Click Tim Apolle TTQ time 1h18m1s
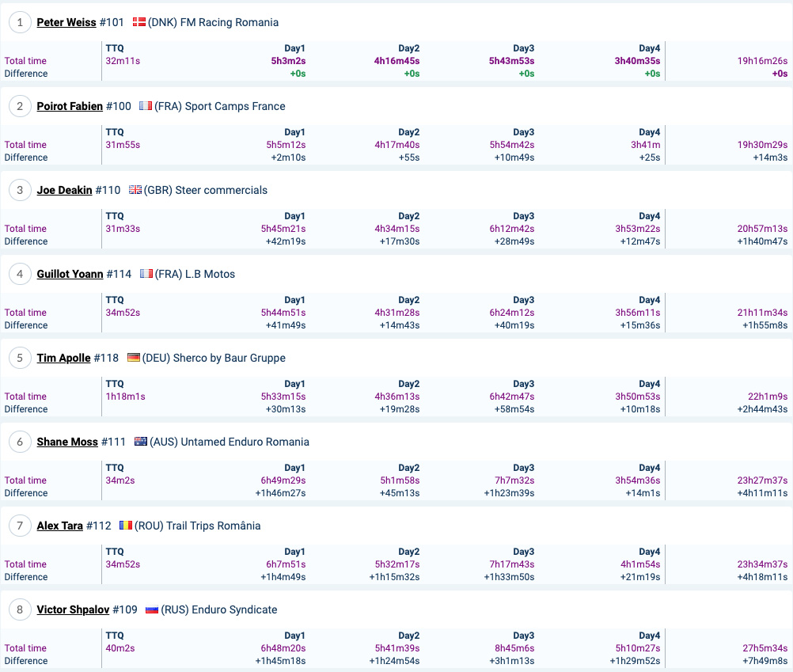This screenshot has width=793, height=672. coord(125,397)
